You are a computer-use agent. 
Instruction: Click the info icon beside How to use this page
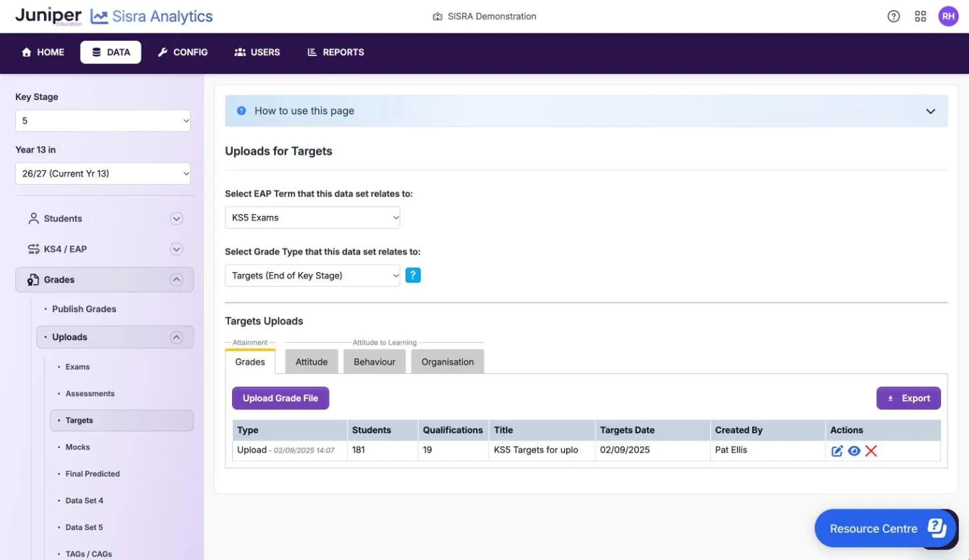pyautogui.click(x=241, y=111)
